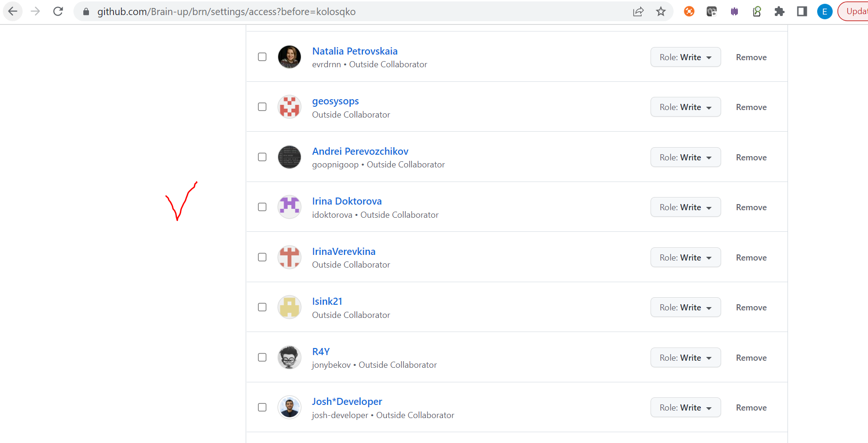
Task: Click the forward navigation arrow
Action: pyautogui.click(x=35, y=11)
